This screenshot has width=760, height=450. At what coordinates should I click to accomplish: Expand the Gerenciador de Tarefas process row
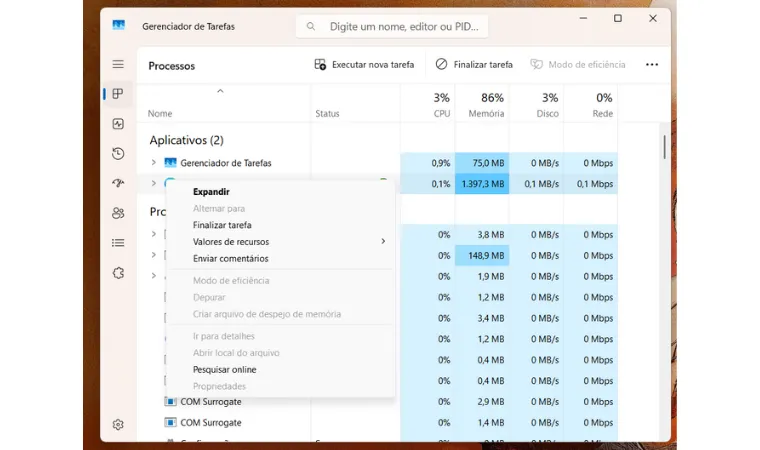(x=154, y=162)
